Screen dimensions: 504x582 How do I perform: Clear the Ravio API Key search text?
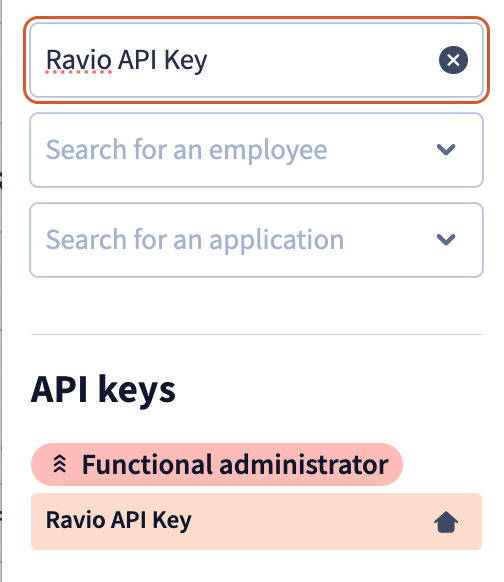(453, 60)
